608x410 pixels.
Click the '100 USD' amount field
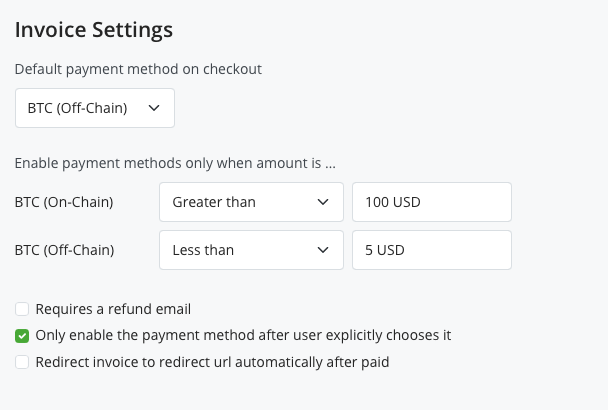click(431, 202)
